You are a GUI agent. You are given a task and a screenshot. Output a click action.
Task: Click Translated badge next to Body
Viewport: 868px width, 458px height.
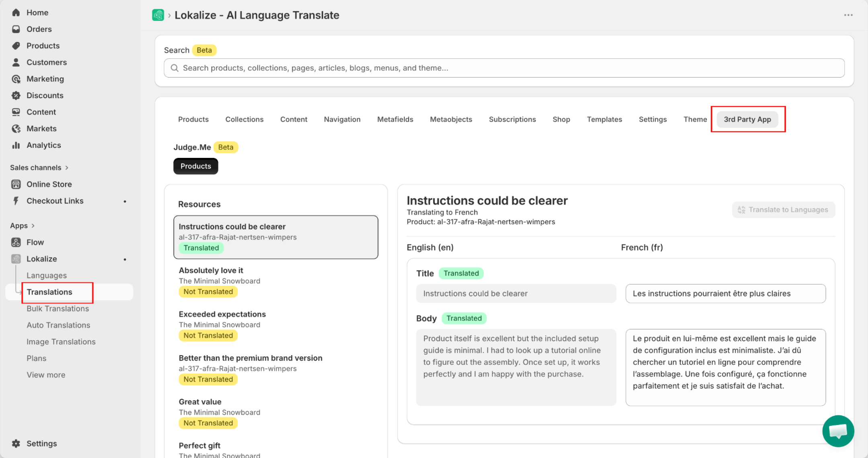[x=464, y=318]
